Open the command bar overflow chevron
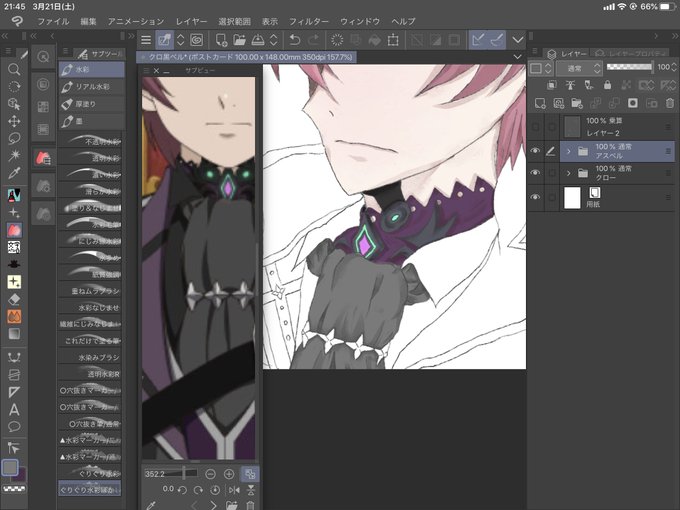Viewport: 680px width, 510px height. click(x=517, y=40)
